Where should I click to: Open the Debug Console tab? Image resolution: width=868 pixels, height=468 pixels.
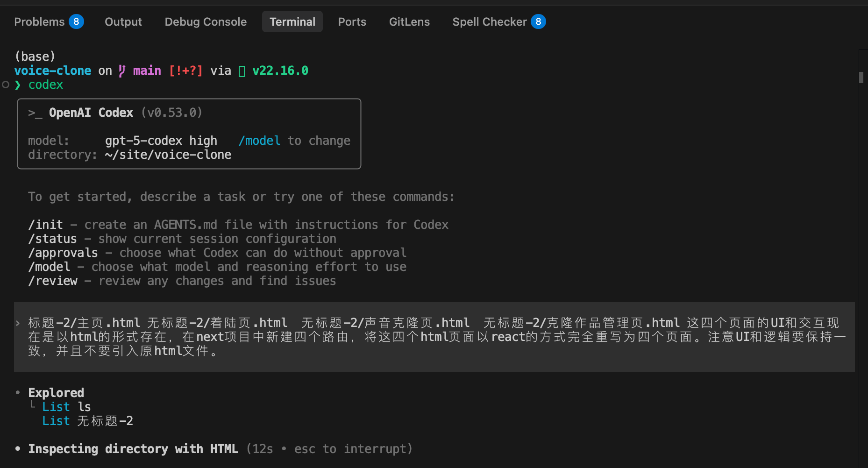click(x=206, y=21)
